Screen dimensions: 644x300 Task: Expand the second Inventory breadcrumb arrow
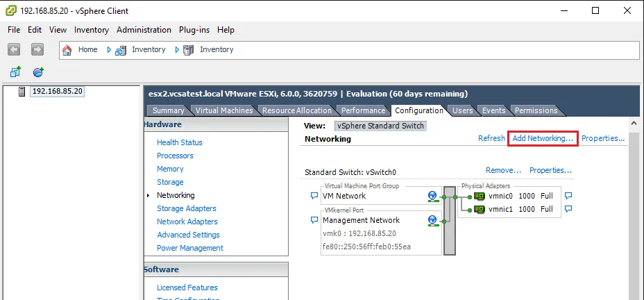click(177, 50)
